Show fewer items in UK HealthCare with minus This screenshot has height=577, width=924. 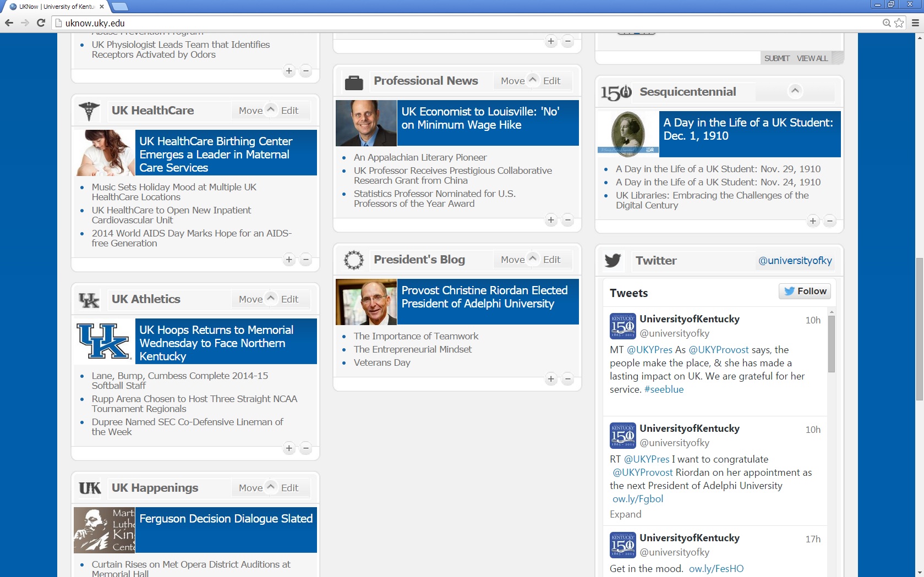tap(306, 259)
